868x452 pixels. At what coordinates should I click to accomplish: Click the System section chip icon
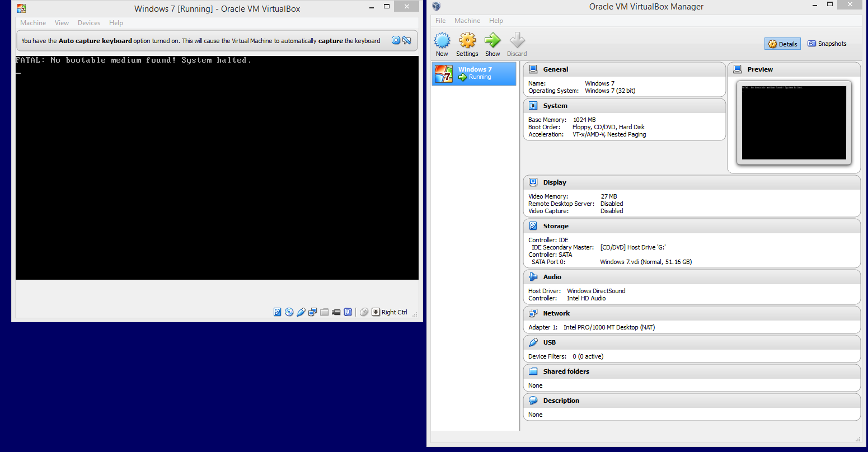point(533,106)
